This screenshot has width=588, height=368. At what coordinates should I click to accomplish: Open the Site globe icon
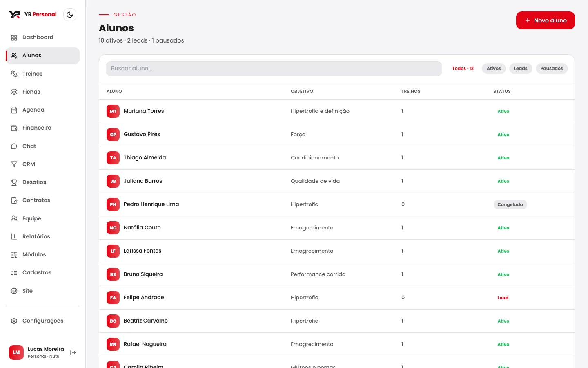[x=14, y=291]
